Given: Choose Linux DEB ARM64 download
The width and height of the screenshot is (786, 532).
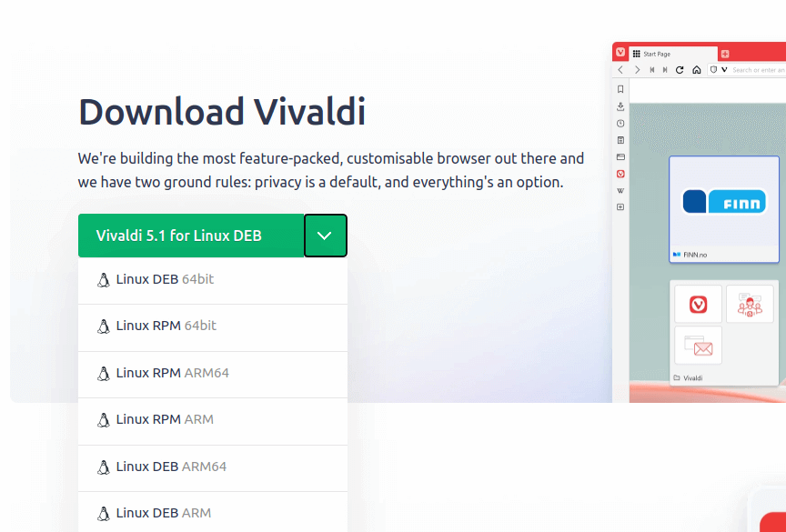Looking at the screenshot, I should [213, 467].
